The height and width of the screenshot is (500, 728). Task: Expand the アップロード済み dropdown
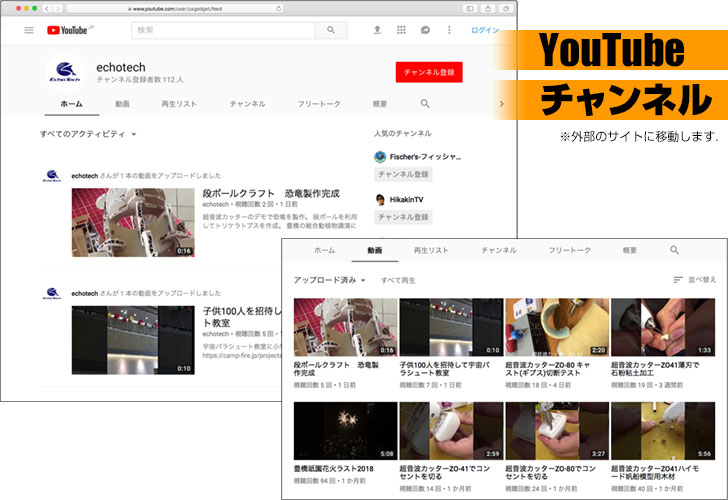click(x=330, y=280)
